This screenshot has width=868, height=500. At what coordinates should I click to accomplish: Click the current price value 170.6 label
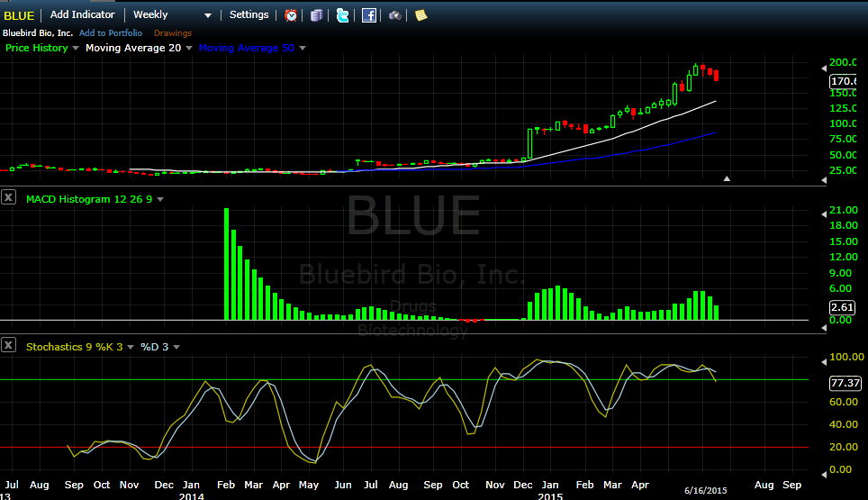pyautogui.click(x=844, y=81)
